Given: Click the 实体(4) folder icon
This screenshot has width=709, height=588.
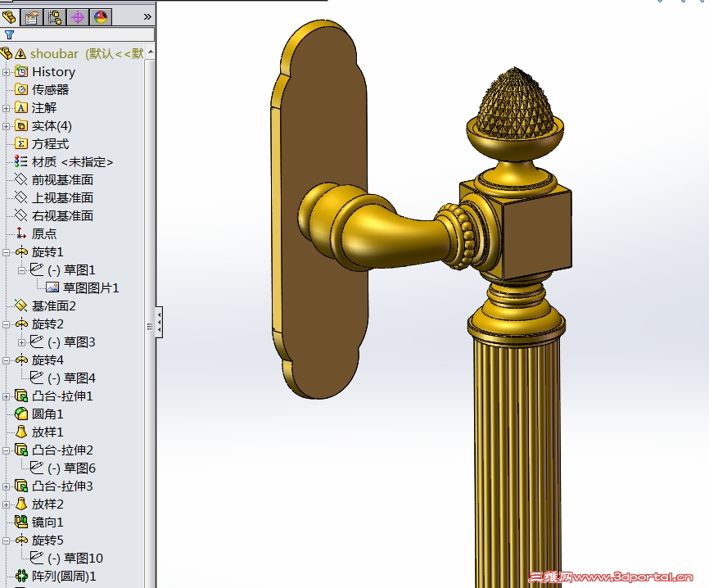Looking at the screenshot, I should click(20, 125).
